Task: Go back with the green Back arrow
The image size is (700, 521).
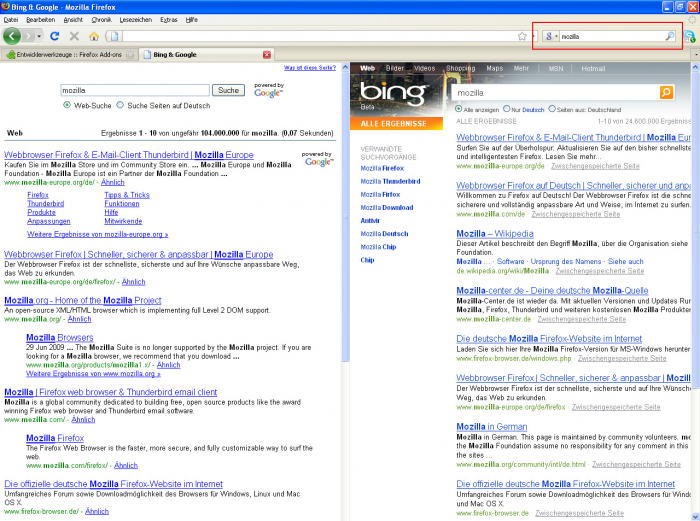Action: click(12, 36)
